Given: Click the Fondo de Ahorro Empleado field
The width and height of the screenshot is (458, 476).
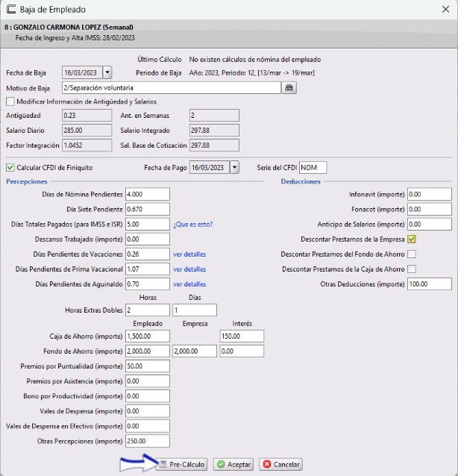Looking at the screenshot, I should tap(148, 351).
